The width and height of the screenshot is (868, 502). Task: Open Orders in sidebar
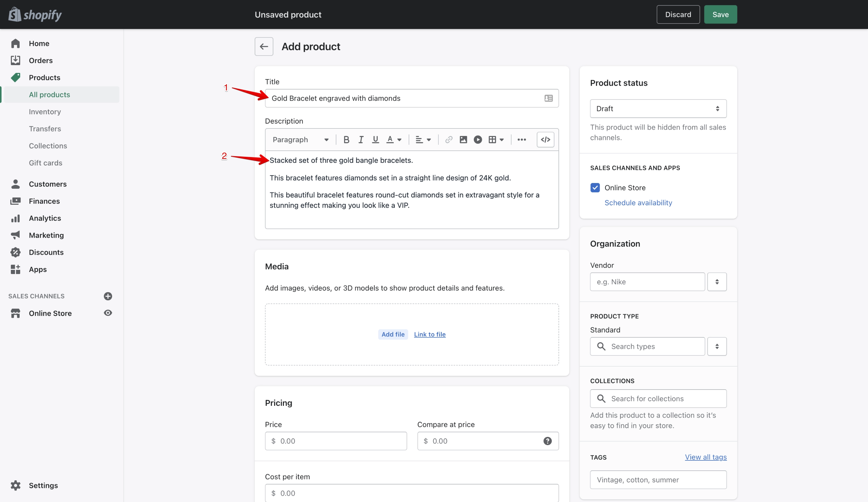point(40,60)
